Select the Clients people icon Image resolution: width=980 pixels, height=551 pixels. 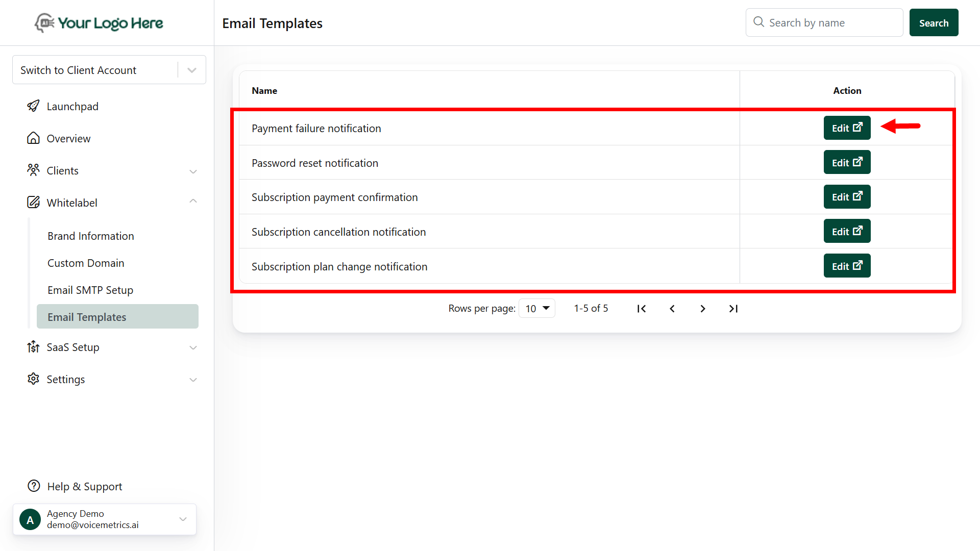click(x=33, y=170)
